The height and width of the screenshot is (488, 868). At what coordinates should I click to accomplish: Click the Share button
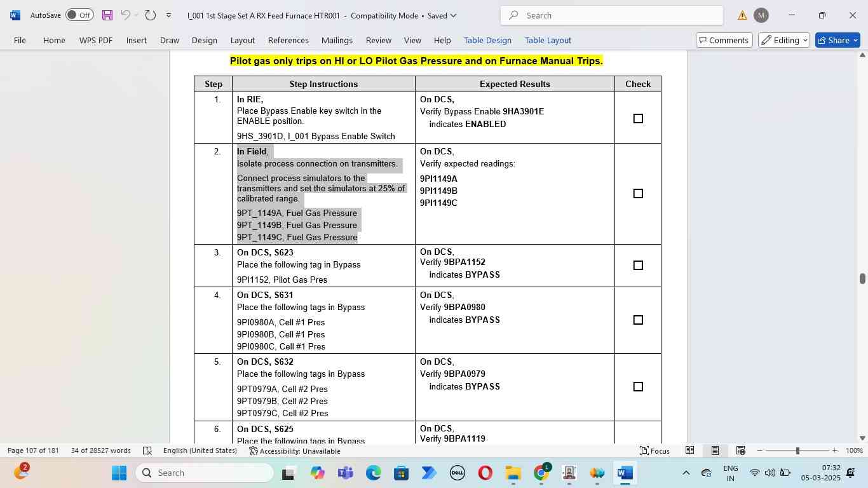click(x=837, y=40)
